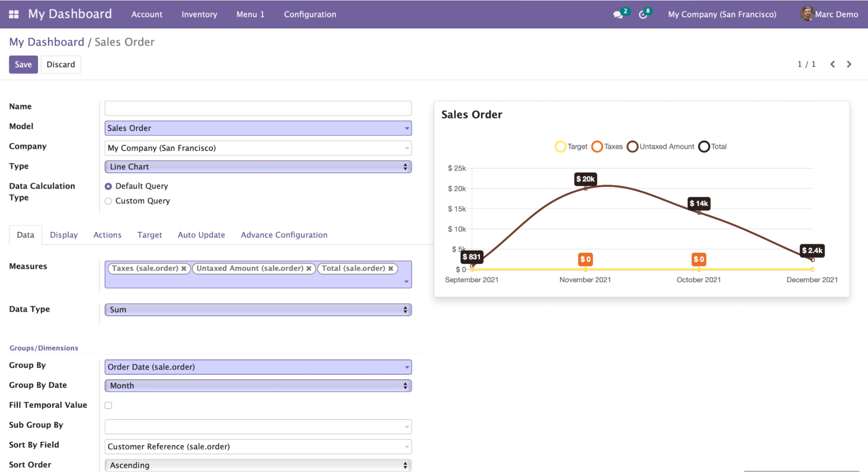
Task: Click the Name input field
Action: click(258, 108)
